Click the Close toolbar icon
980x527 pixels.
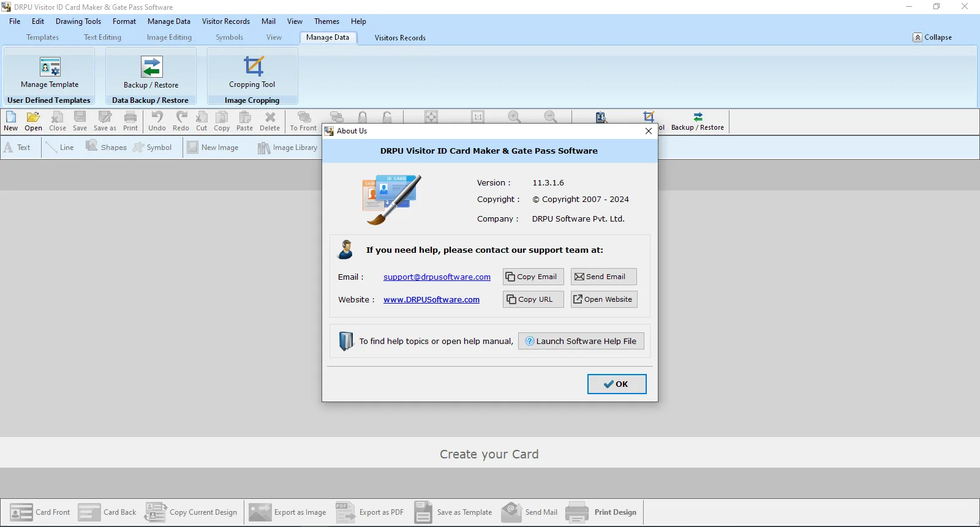click(58, 121)
